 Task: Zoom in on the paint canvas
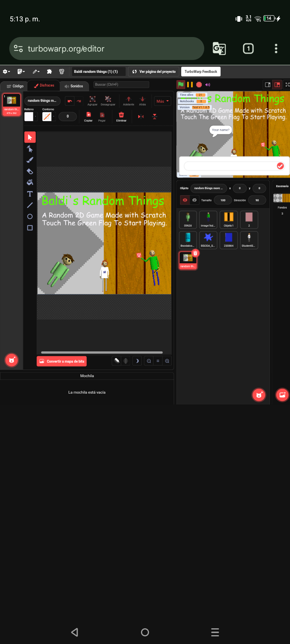167,361
